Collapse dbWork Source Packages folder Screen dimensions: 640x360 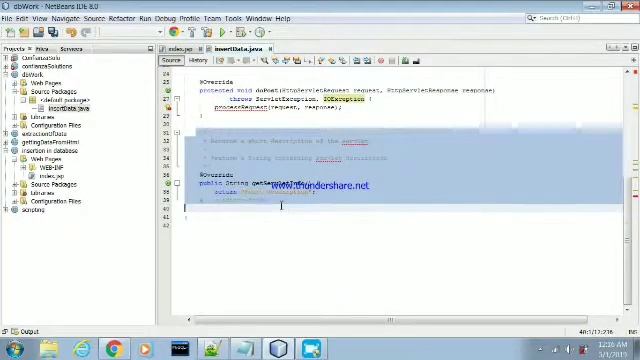tap(15, 91)
